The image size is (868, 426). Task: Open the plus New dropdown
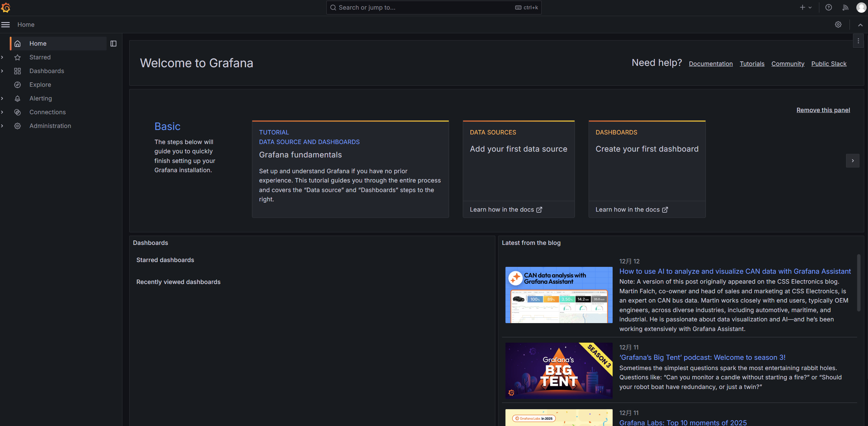[806, 8]
